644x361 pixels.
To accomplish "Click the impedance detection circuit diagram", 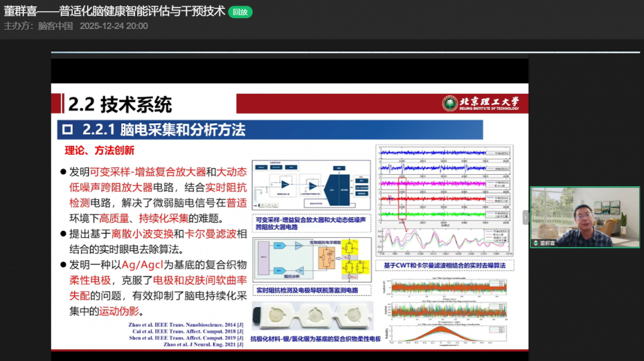I will tap(311, 260).
